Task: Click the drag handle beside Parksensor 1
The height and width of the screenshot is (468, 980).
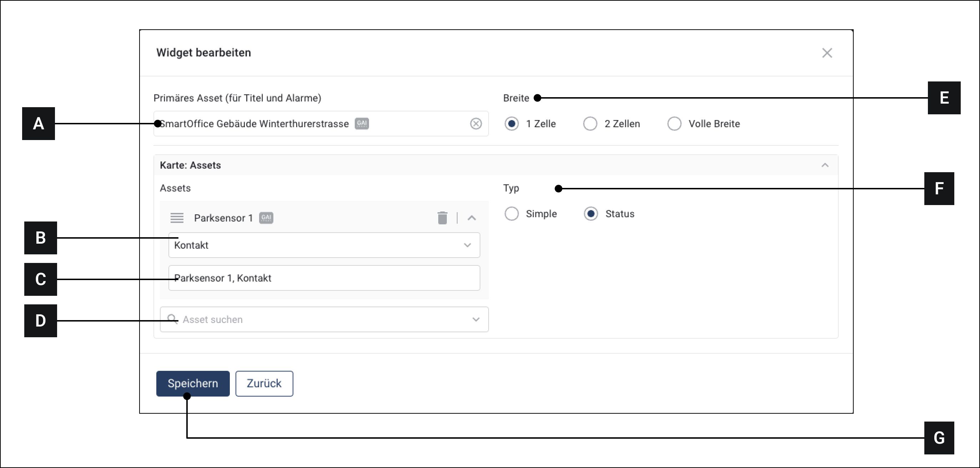Action: coord(177,218)
